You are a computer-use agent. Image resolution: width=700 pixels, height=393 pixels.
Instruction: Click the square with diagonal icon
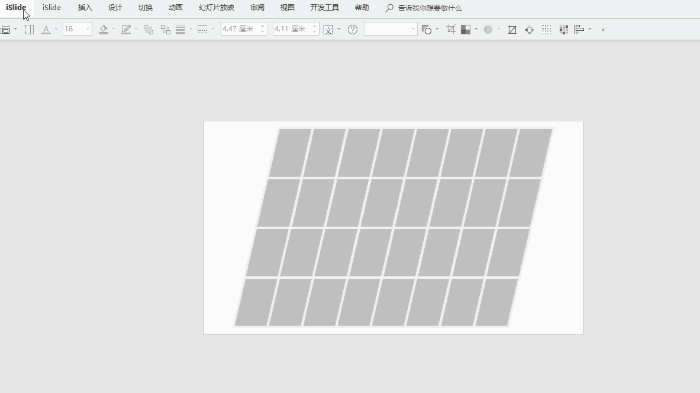pos(512,30)
